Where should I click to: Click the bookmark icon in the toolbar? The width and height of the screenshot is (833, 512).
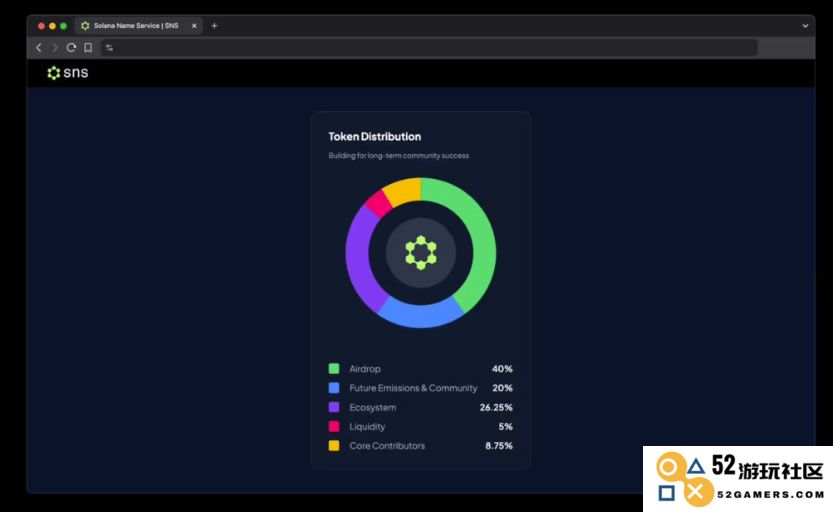pos(88,48)
